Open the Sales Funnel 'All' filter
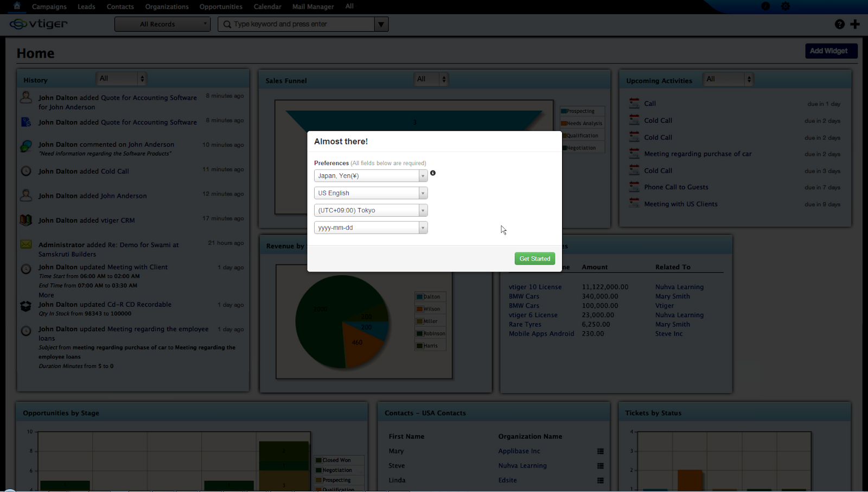 point(431,79)
